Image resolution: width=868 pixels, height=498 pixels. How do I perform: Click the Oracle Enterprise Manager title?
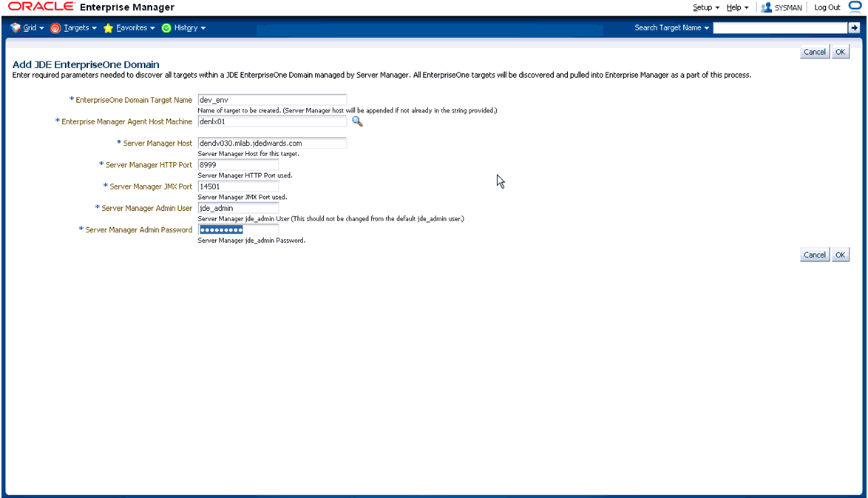[x=92, y=7]
